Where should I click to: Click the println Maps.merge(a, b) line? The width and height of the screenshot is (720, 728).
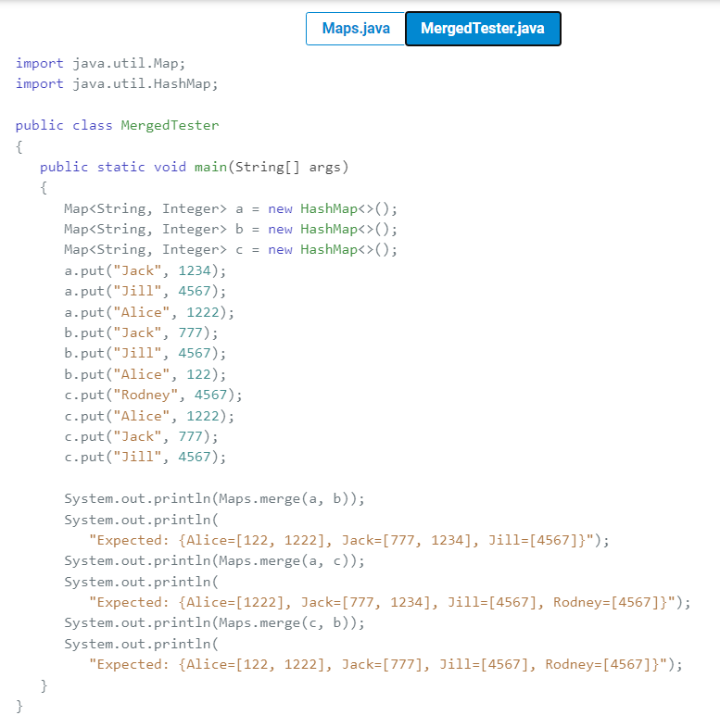pyautogui.click(x=215, y=498)
